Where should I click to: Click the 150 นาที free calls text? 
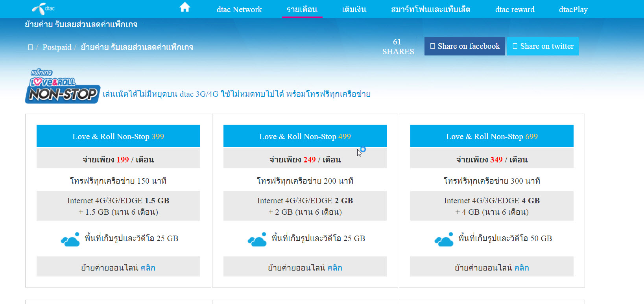(x=118, y=181)
